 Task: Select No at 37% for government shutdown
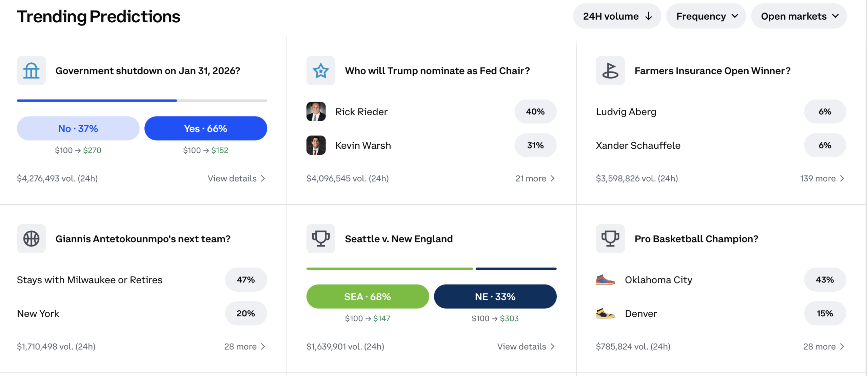(x=78, y=128)
